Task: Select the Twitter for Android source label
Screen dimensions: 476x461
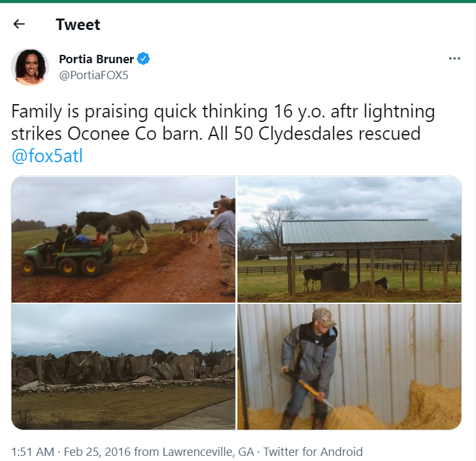Action: tap(313, 451)
